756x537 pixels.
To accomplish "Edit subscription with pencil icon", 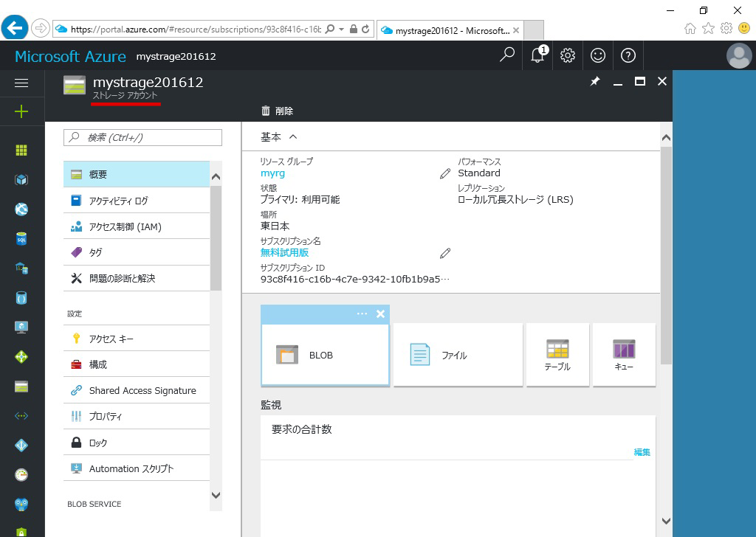I will [445, 253].
